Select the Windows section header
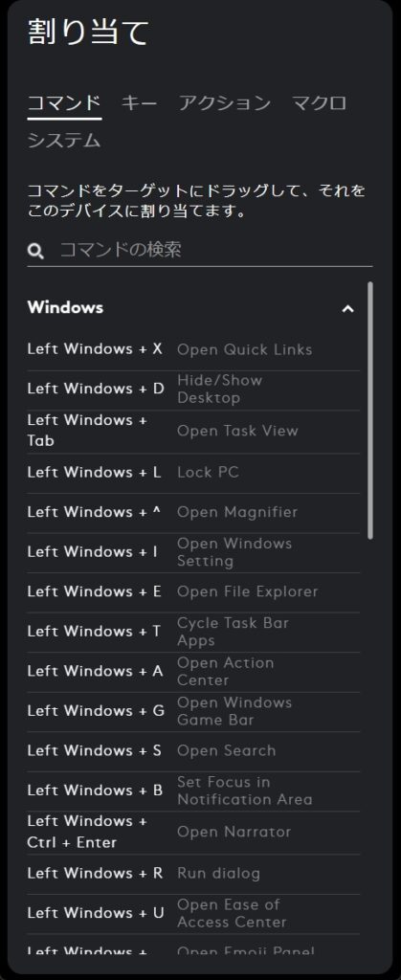 [x=66, y=307]
